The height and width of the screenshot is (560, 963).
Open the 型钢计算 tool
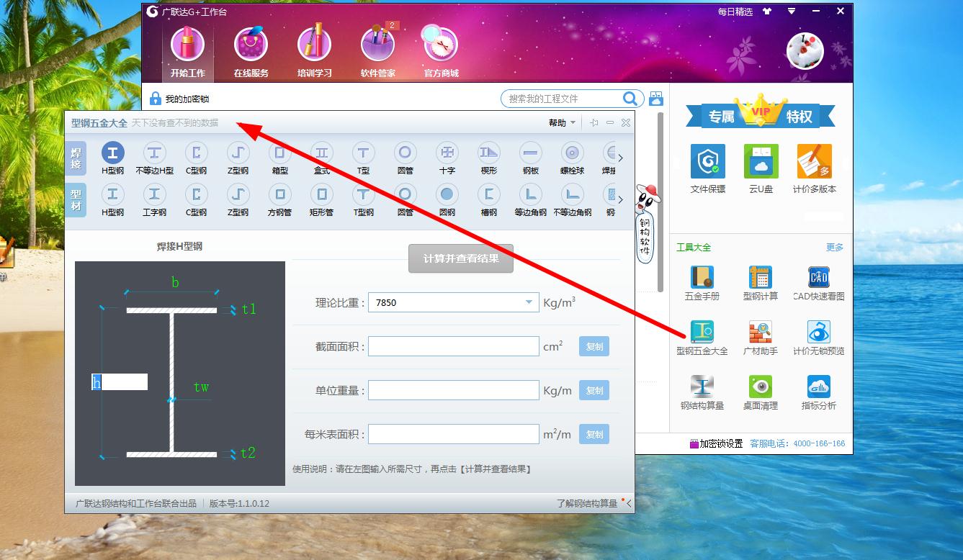760,283
